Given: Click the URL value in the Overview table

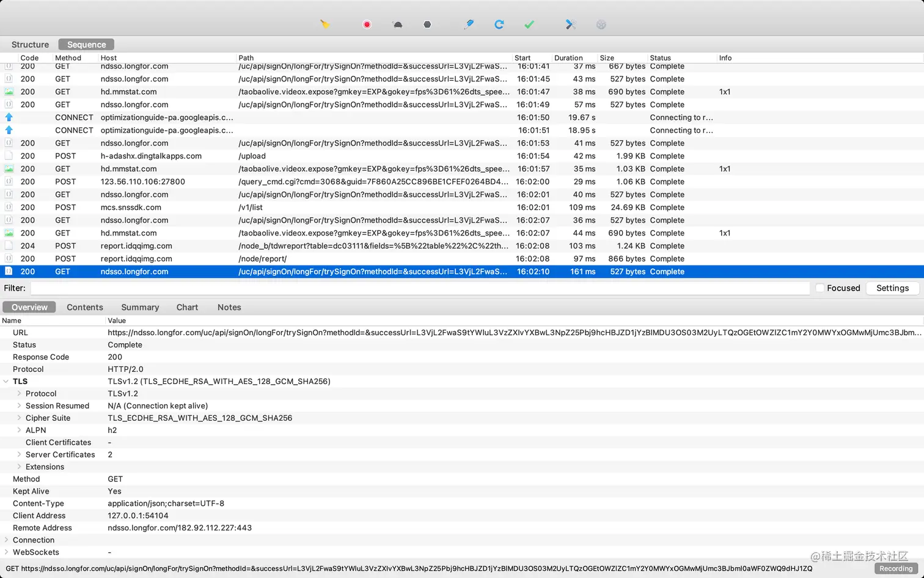Looking at the screenshot, I should [x=515, y=333].
